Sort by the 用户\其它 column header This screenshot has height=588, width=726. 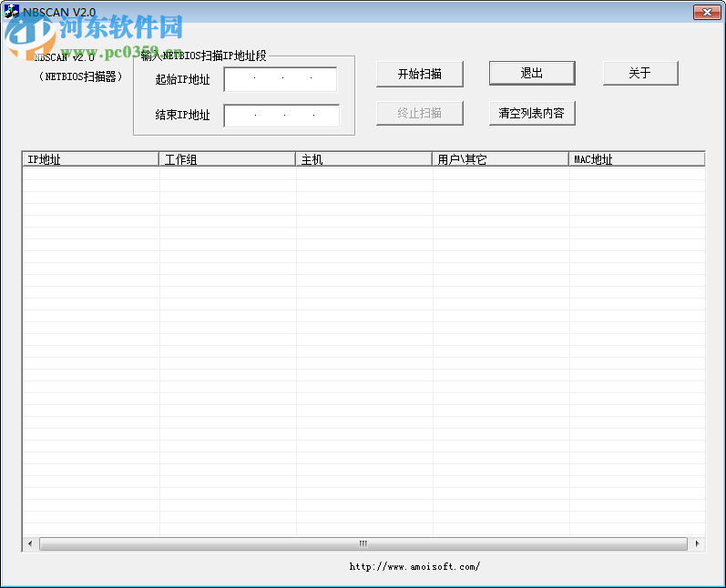(500, 159)
